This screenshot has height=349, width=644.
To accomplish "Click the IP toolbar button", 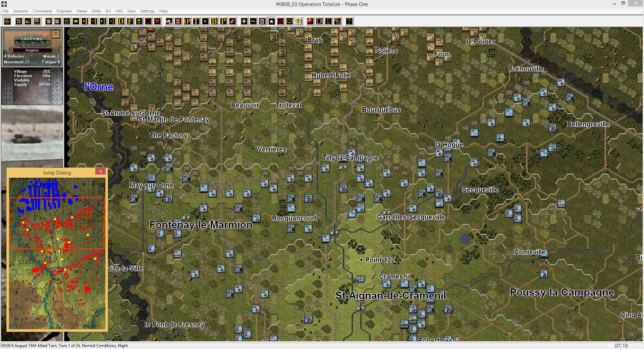I will point(187,21).
